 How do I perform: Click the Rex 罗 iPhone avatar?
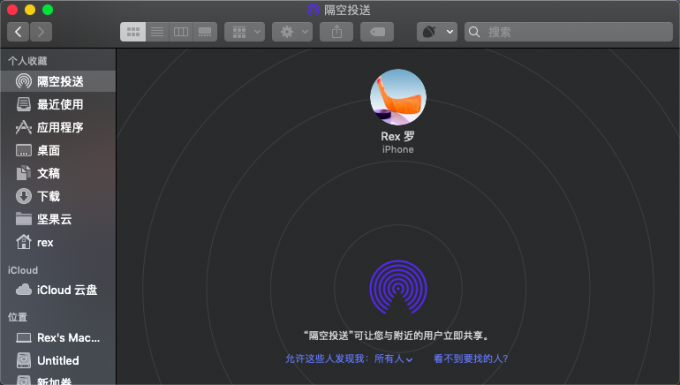point(398,97)
